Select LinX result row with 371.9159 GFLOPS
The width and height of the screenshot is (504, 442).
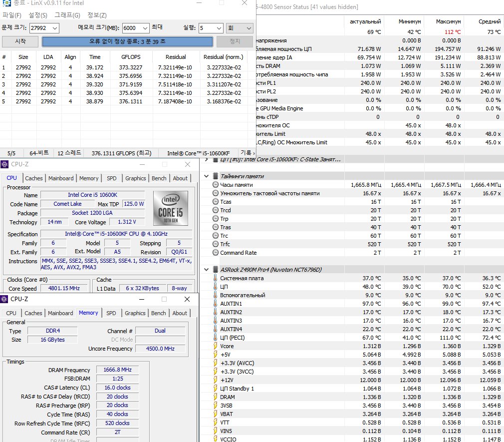coord(124,84)
